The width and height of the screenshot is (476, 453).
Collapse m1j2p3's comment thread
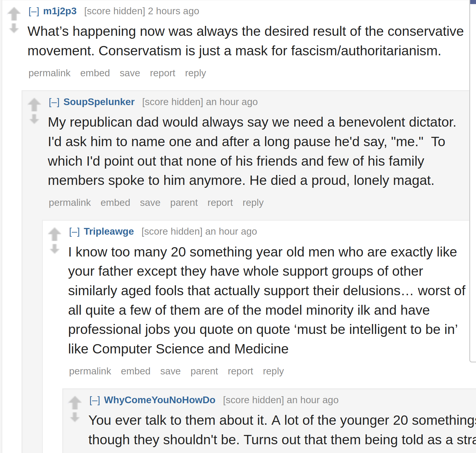[34, 11]
